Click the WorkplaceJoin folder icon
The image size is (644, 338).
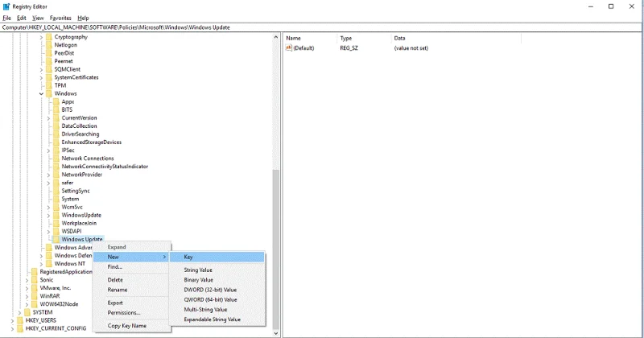click(x=56, y=224)
